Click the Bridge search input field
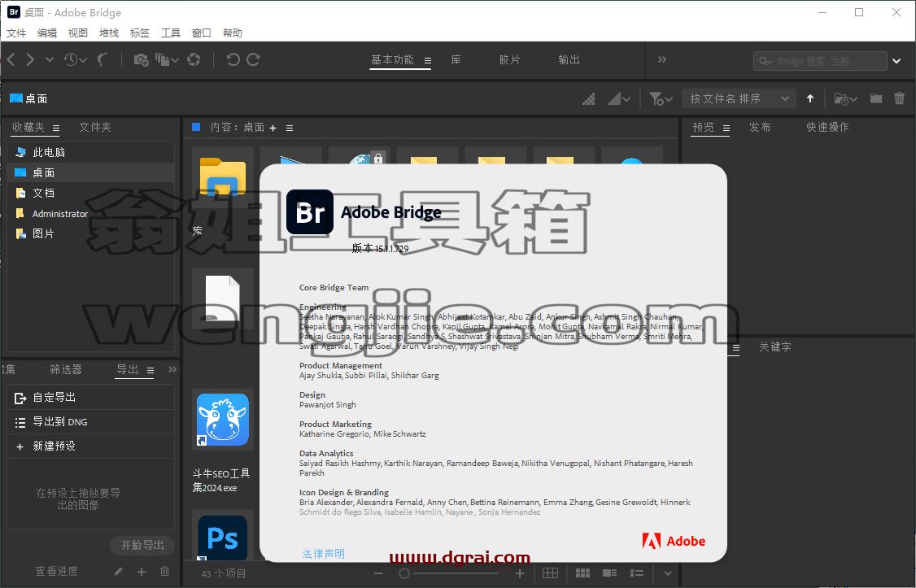Image resolution: width=916 pixels, height=588 pixels. pos(820,61)
